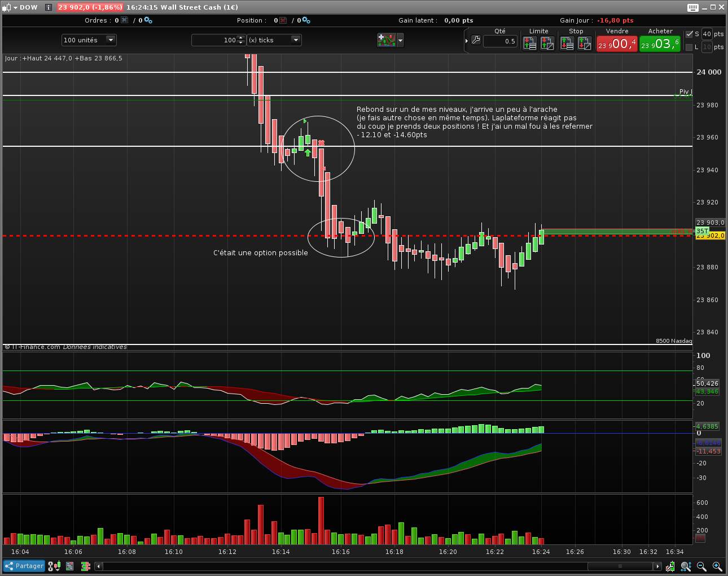Click the Qté quantity input field

[x=500, y=41]
